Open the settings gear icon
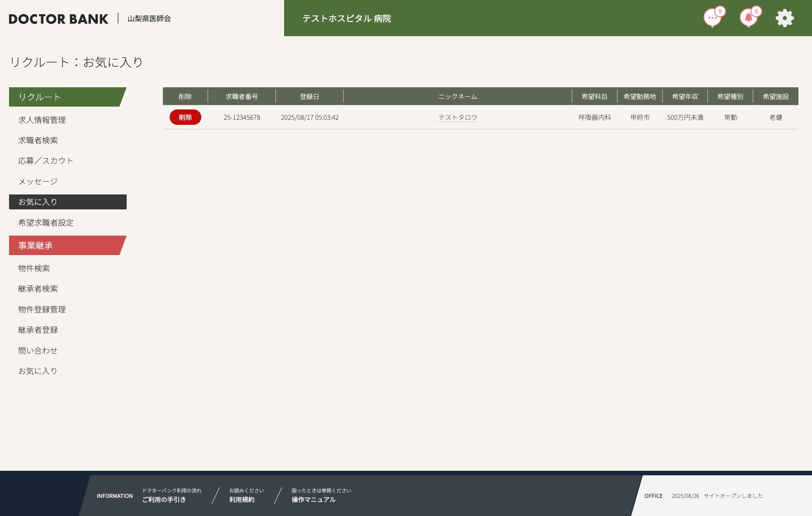The height and width of the screenshot is (516, 812). coord(784,19)
